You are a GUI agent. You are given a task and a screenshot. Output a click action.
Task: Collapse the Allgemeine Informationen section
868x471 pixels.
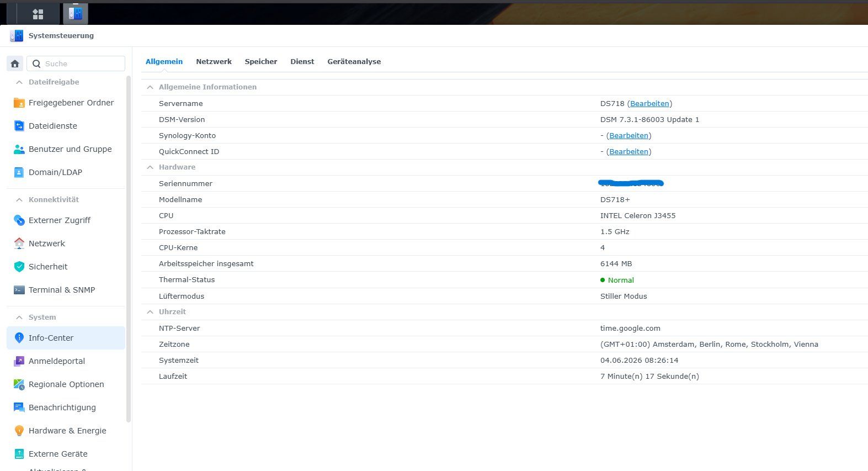150,87
